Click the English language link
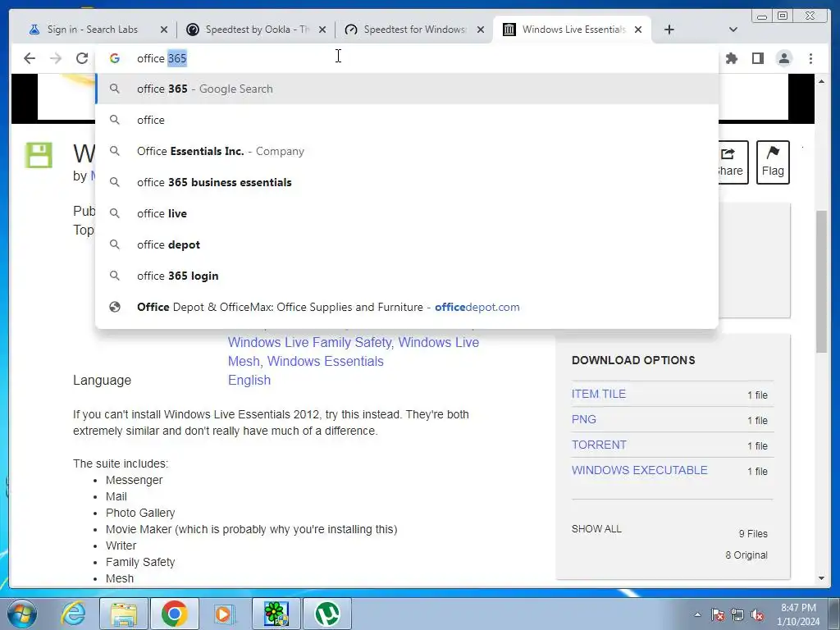 (249, 380)
